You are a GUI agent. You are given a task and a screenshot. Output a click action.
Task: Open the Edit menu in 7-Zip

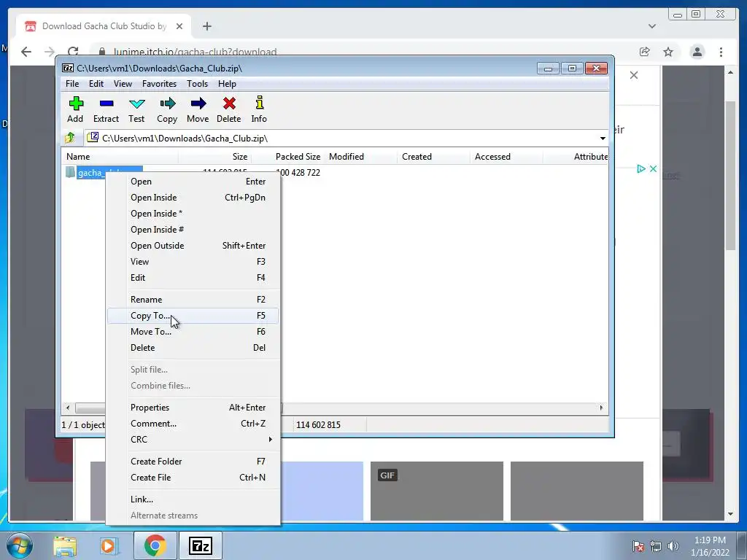[96, 84]
